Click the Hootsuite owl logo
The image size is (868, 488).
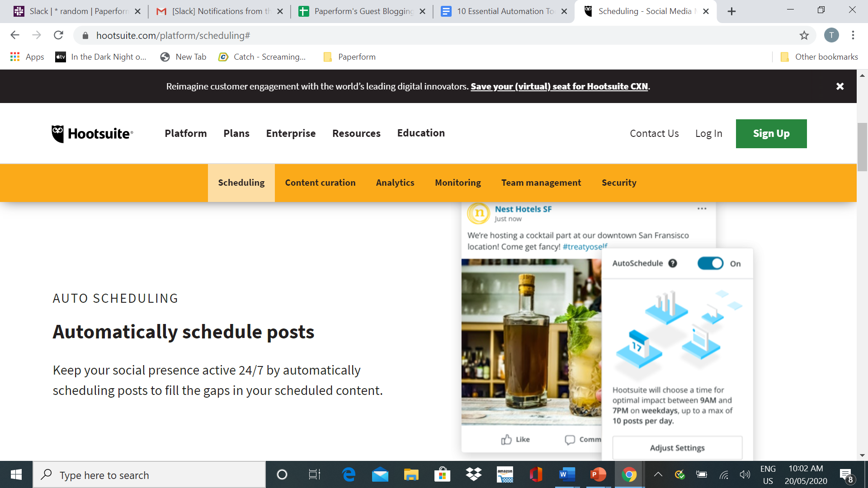[58, 134]
